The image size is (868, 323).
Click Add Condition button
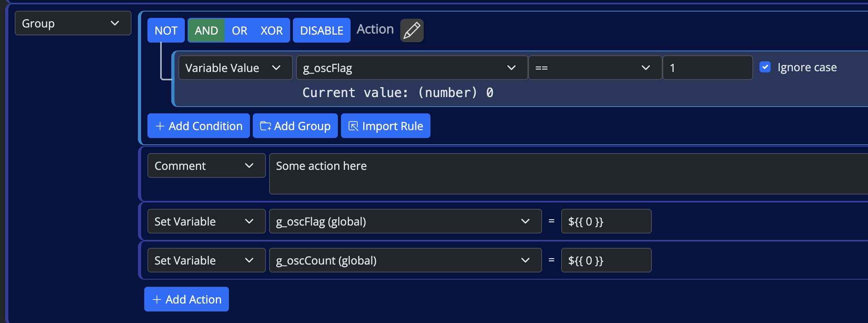click(x=199, y=126)
